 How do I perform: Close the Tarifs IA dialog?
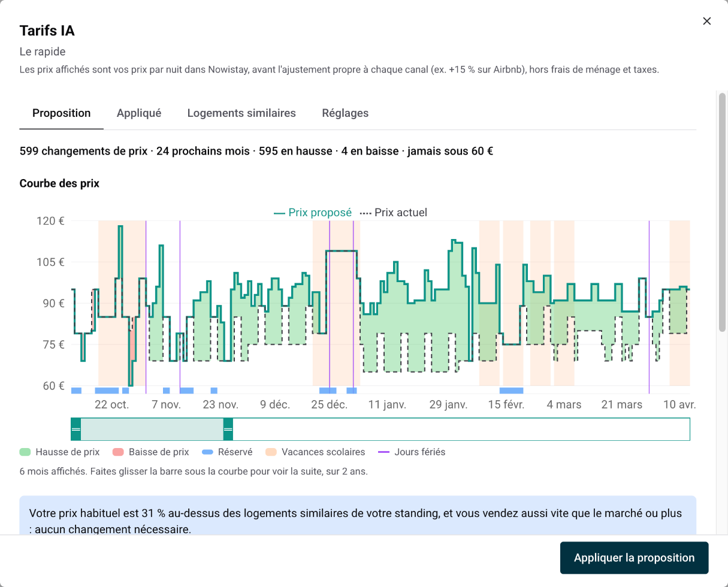coord(707,21)
